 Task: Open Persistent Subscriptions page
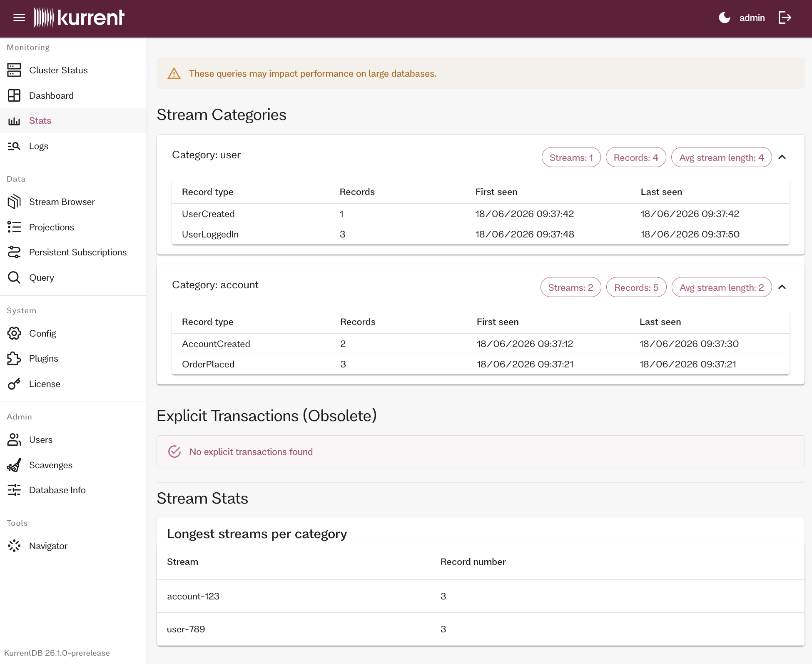point(73,252)
